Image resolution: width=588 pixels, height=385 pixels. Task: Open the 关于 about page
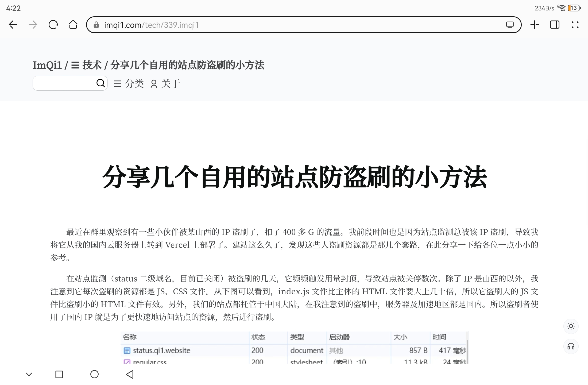click(x=165, y=84)
